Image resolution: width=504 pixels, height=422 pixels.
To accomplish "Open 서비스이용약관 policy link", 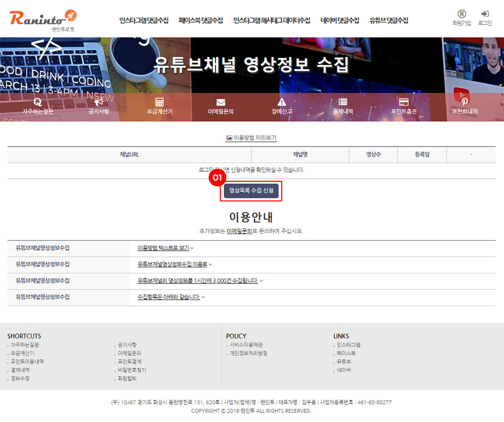I will (246, 345).
